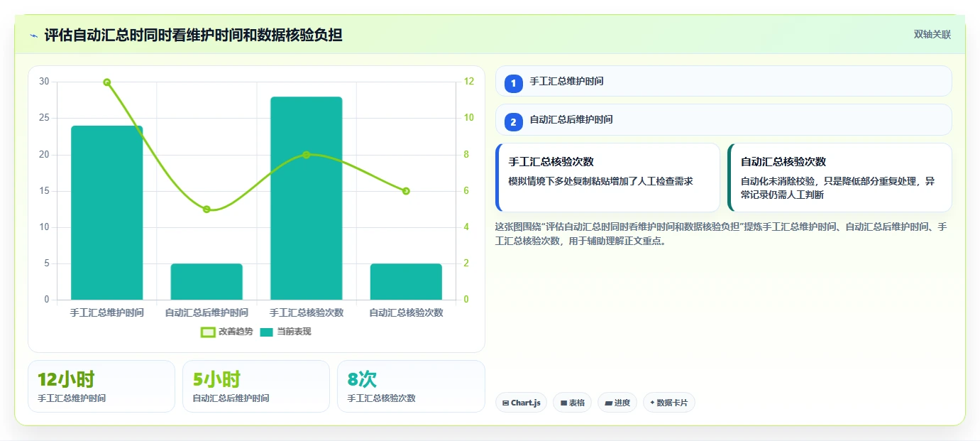Open the 8次 stat card

click(412, 386)
